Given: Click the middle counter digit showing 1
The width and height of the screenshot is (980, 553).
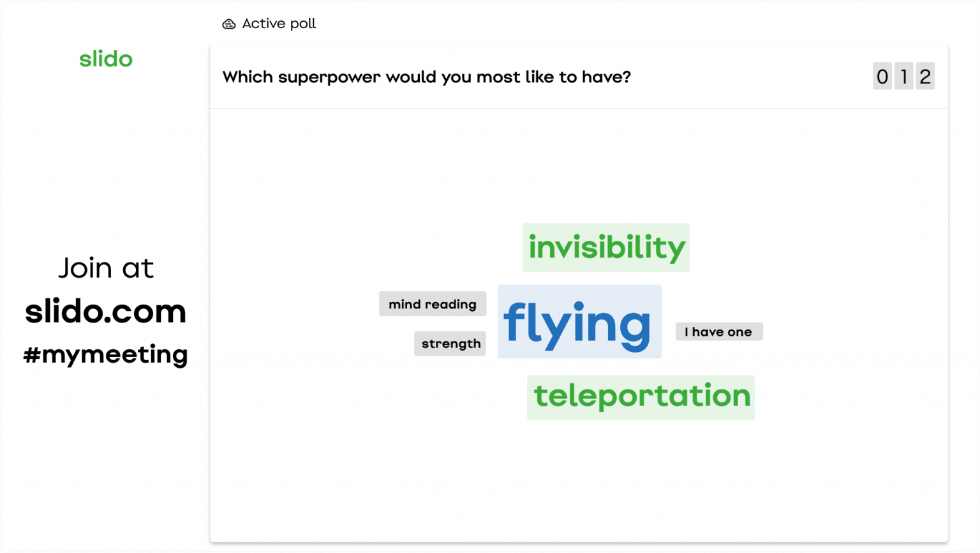Looking at the screenshot, I should [x=904, y=77].
